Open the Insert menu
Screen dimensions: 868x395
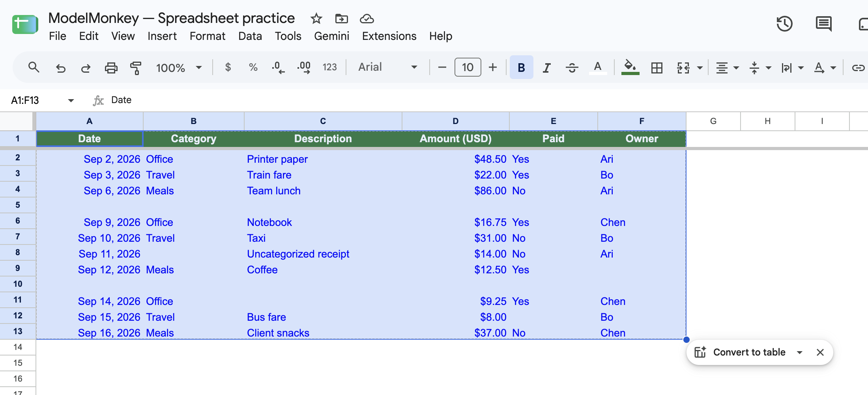click(162, 36)
